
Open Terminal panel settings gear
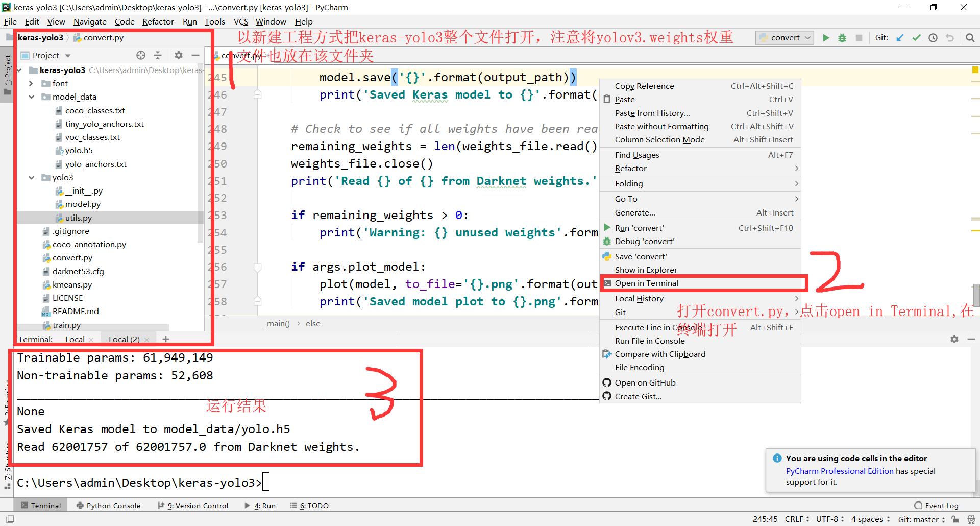click(954, 339)
